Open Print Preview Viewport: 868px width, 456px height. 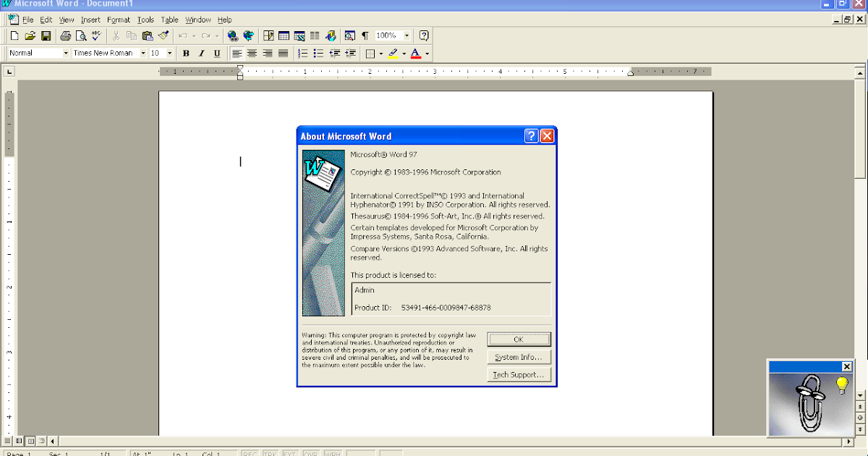coord(80,35)
